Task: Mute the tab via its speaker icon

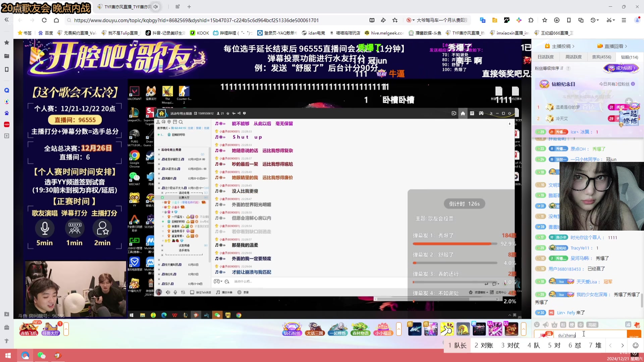Action: point(156,7)
